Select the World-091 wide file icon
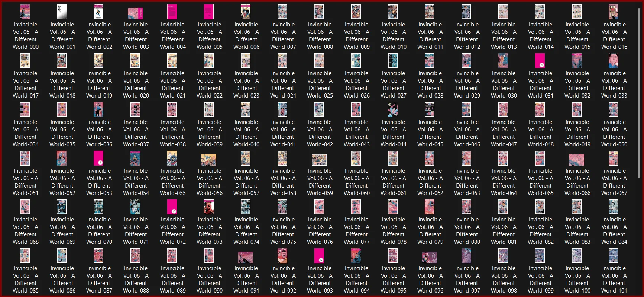Image resolution: width=644 pixels, height=297 pixels. point(246,257)
